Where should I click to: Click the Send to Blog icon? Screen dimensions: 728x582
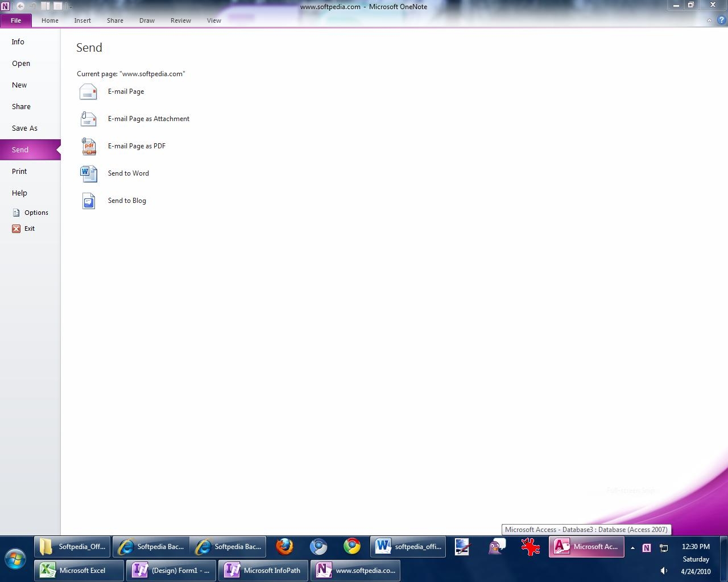coord(89,201)
